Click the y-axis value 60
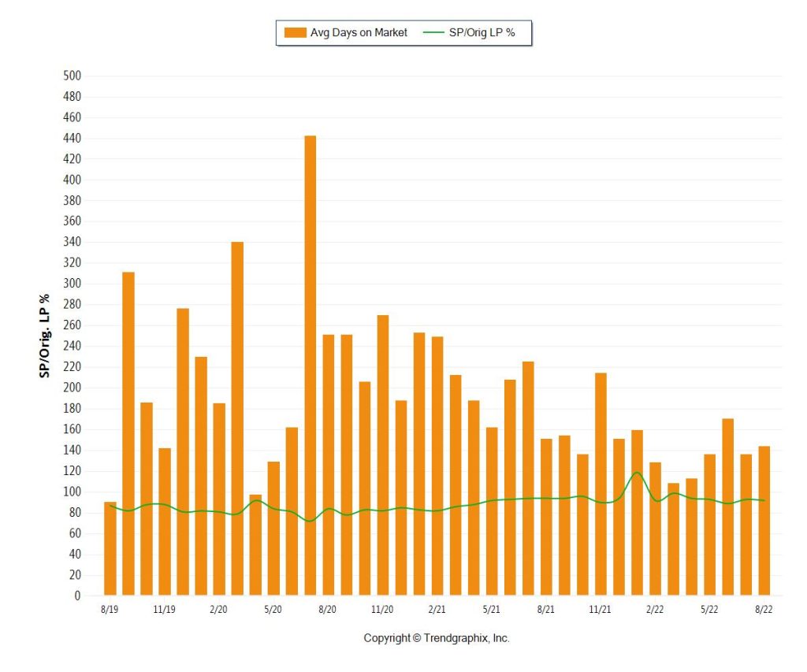 click(75, 533)
